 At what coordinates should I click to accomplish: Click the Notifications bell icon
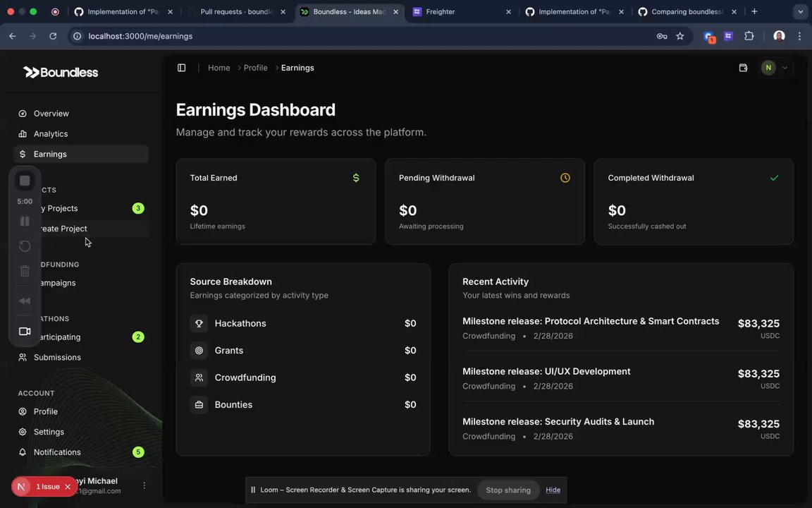[x=23, y=452]
